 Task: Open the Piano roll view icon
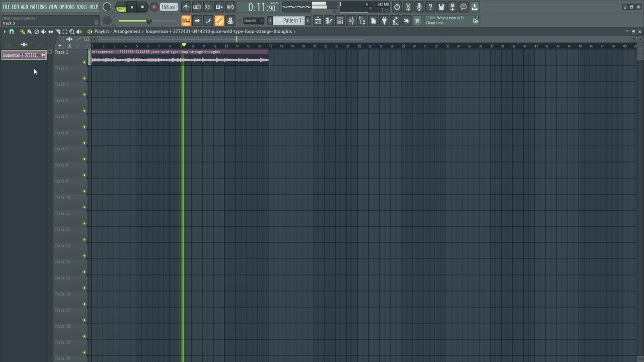[x=329, y=21]
